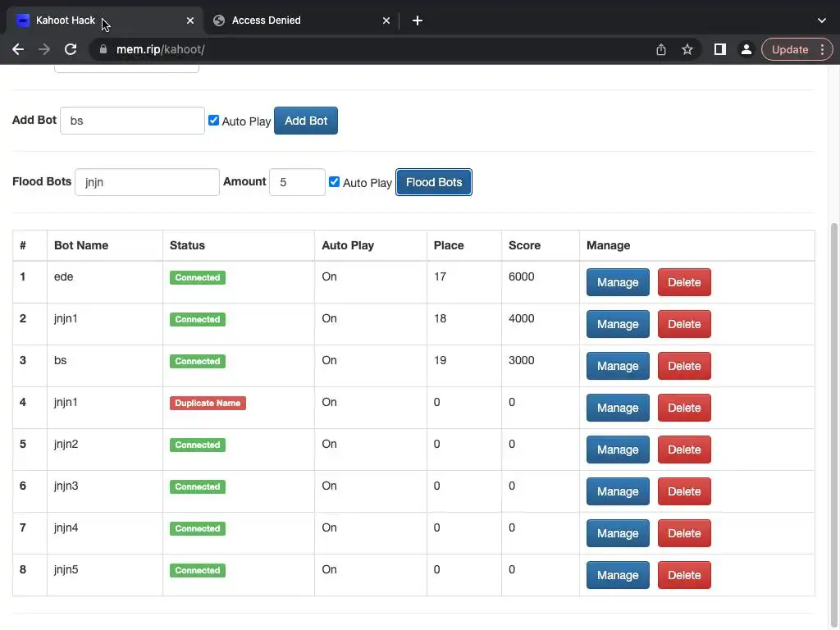Click the Add Bot button

coord(306,121)
